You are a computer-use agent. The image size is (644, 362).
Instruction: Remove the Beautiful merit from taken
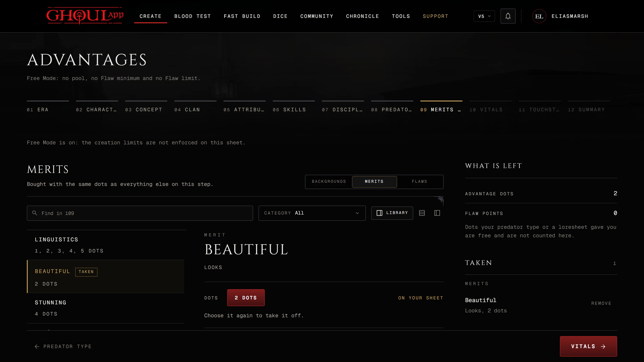coord(601,303)
